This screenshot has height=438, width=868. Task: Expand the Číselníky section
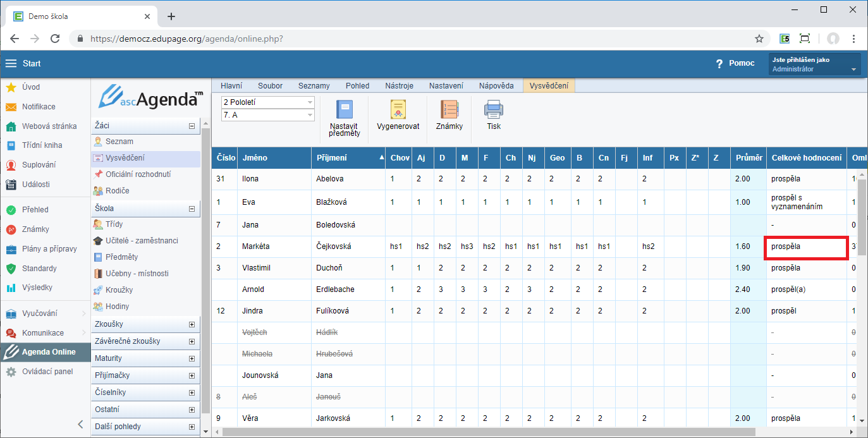pyautogui.click(x=192, y=392)
